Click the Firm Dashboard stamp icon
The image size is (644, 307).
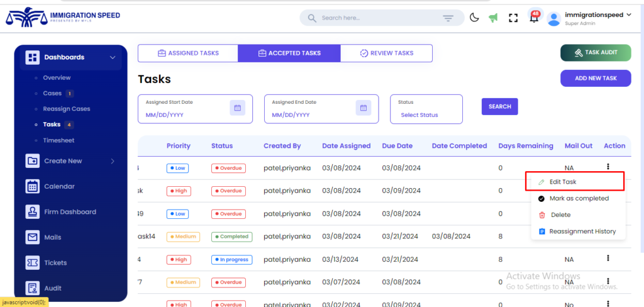pos(33,212)
